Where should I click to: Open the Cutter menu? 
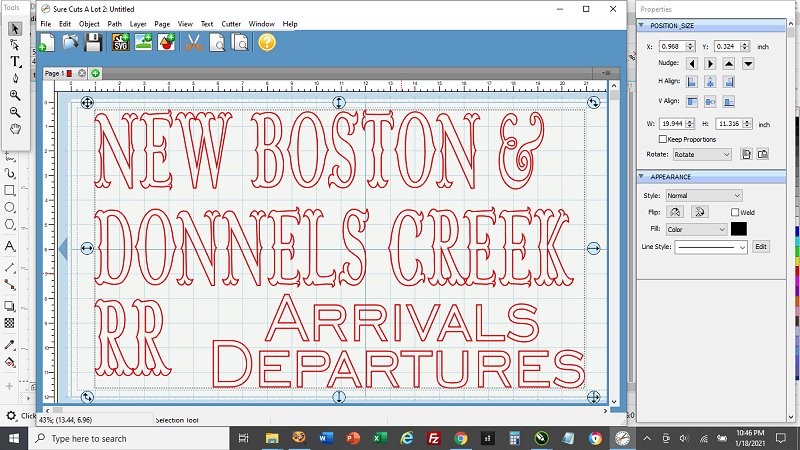[x=231, y=23]
